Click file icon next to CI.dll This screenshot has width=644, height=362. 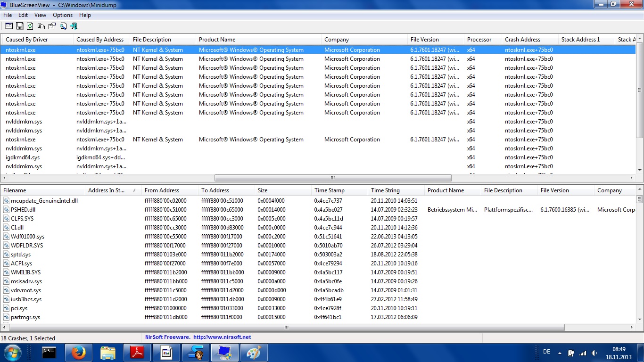pyautogui.click(x=6, y=228)
